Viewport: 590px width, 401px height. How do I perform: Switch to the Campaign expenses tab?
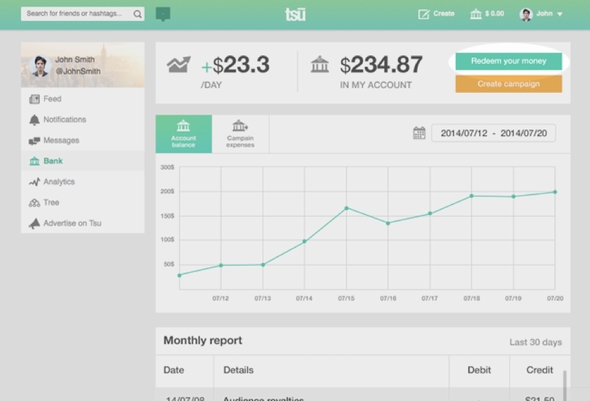(x=240, y=134)
